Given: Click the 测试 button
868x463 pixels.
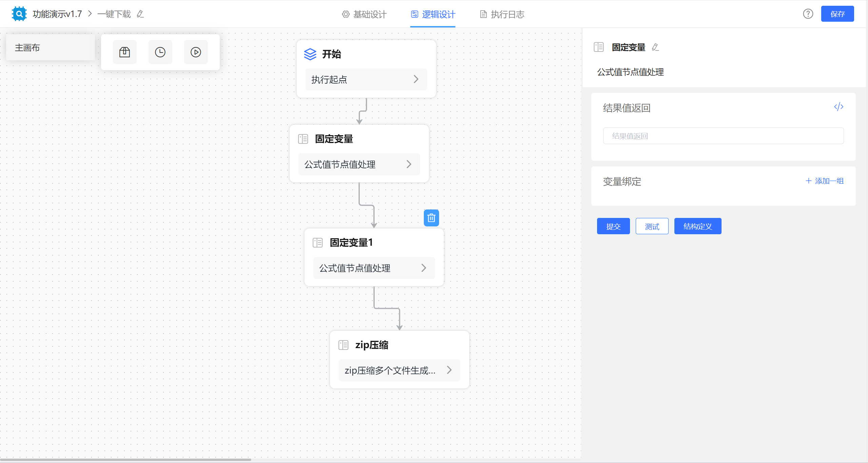Looking at the screenshot, I should pyautogui.click(x=652, y=226).
